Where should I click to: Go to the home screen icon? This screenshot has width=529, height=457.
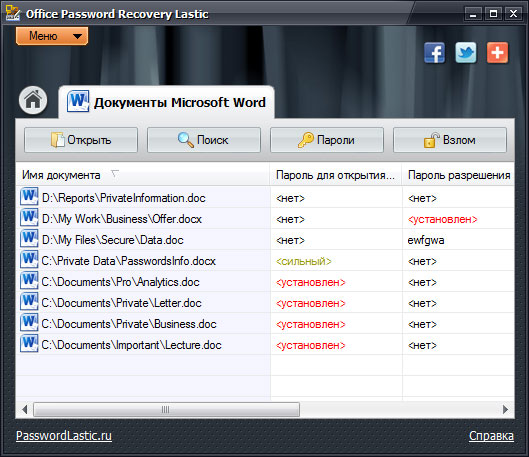point(33,100)
